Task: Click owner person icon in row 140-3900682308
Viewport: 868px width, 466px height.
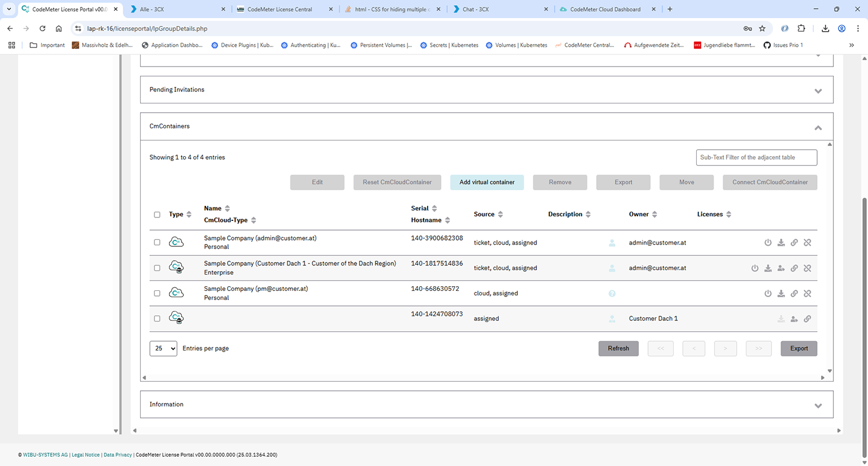Action: [612, 243]
